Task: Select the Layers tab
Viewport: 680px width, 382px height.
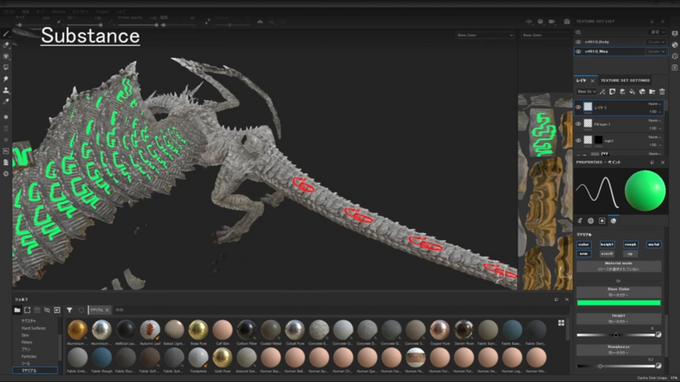Action: coord(581,81)
